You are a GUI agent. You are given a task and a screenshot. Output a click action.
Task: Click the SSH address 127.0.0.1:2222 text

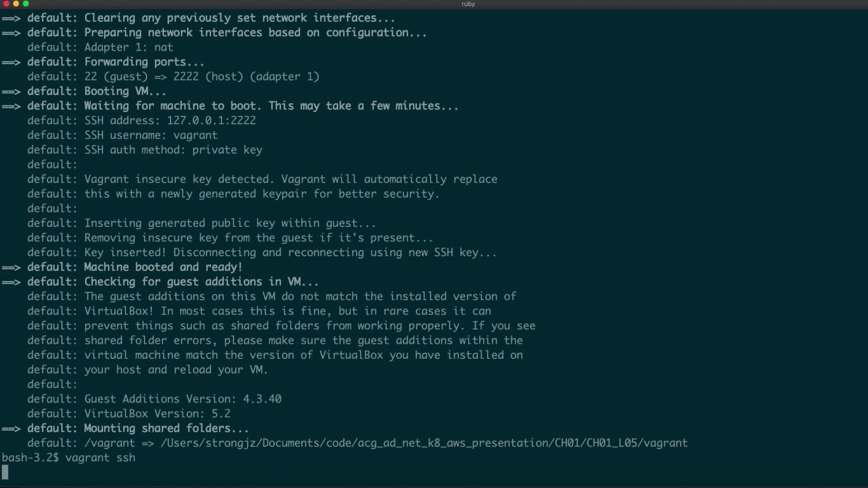[211, 121]
